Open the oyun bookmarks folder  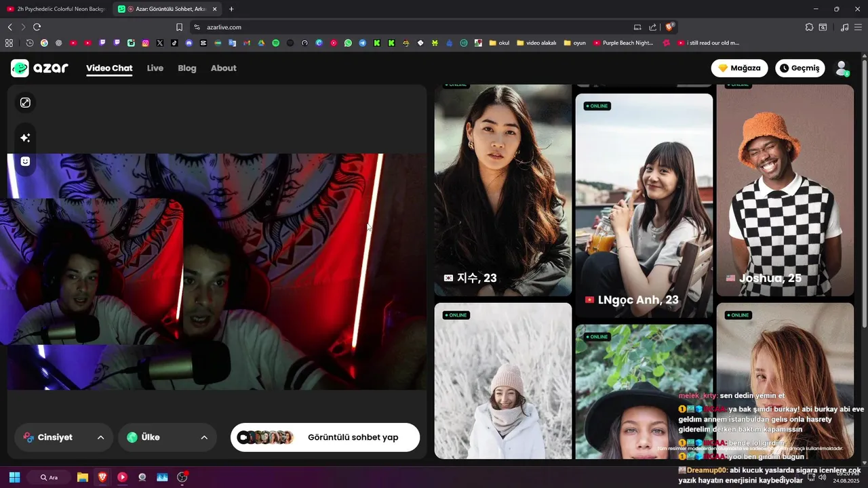pos(574,43)
